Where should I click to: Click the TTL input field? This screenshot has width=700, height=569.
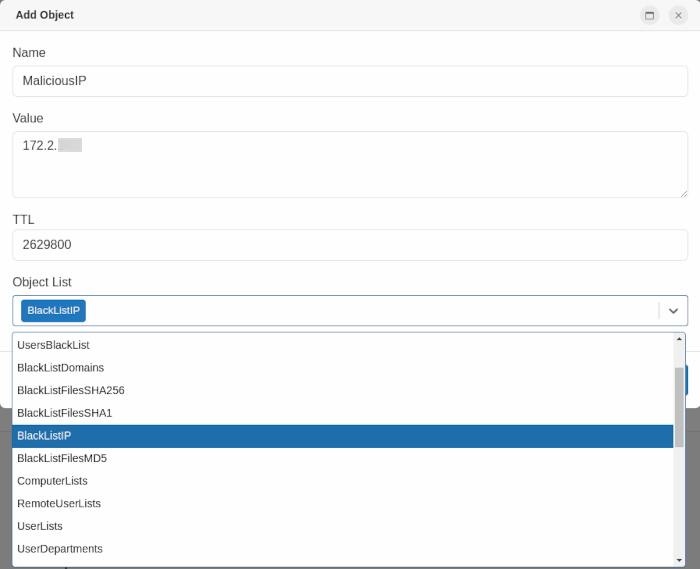pos(349,245)
